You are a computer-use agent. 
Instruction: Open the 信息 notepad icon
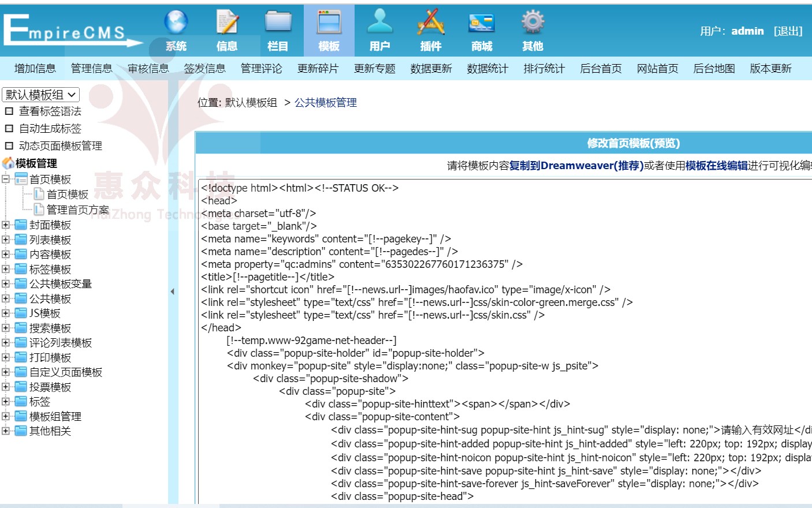click(227, 22)
